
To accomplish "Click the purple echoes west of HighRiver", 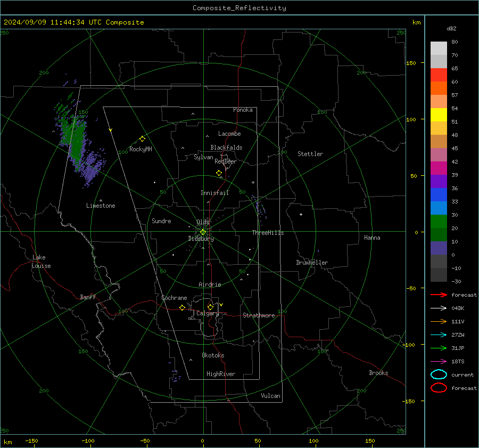I will click(x=175, y=376).
